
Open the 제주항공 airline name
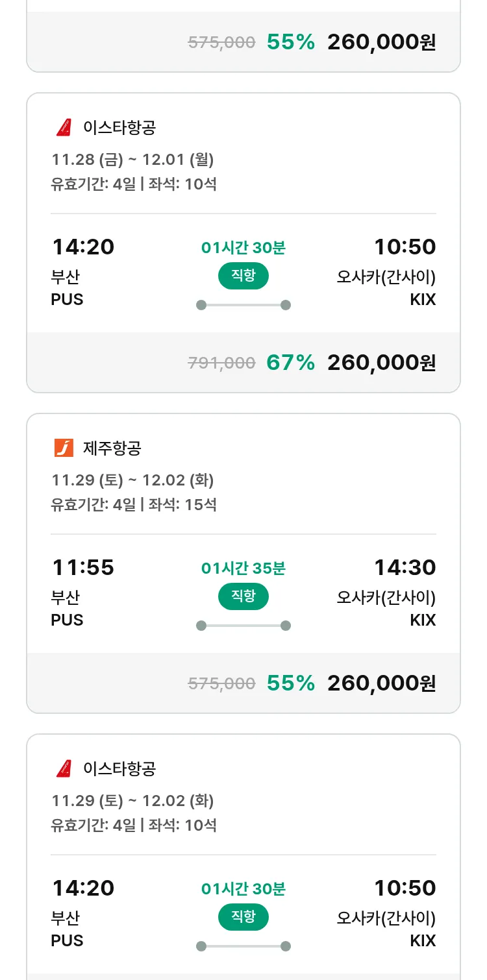[x=112, y=448]
